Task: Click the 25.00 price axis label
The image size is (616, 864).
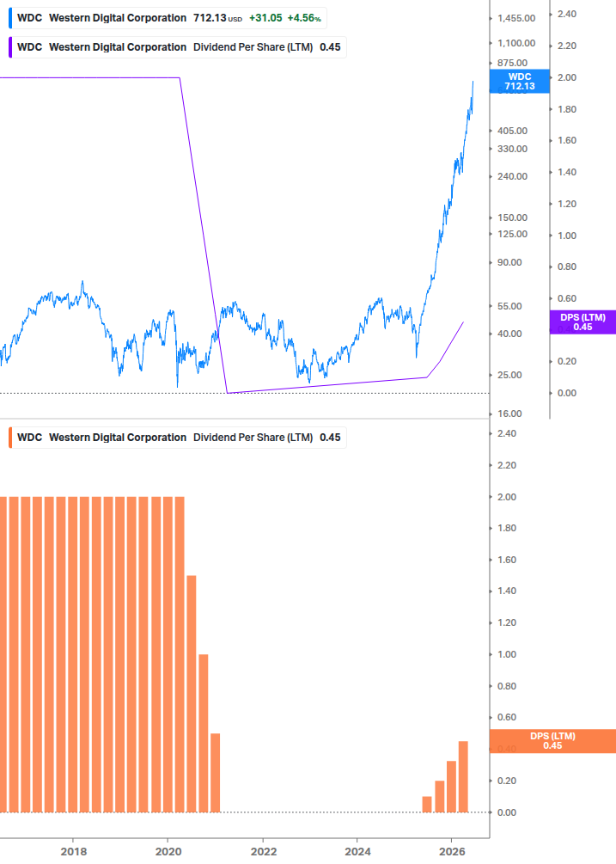Action: pos(509,375)
